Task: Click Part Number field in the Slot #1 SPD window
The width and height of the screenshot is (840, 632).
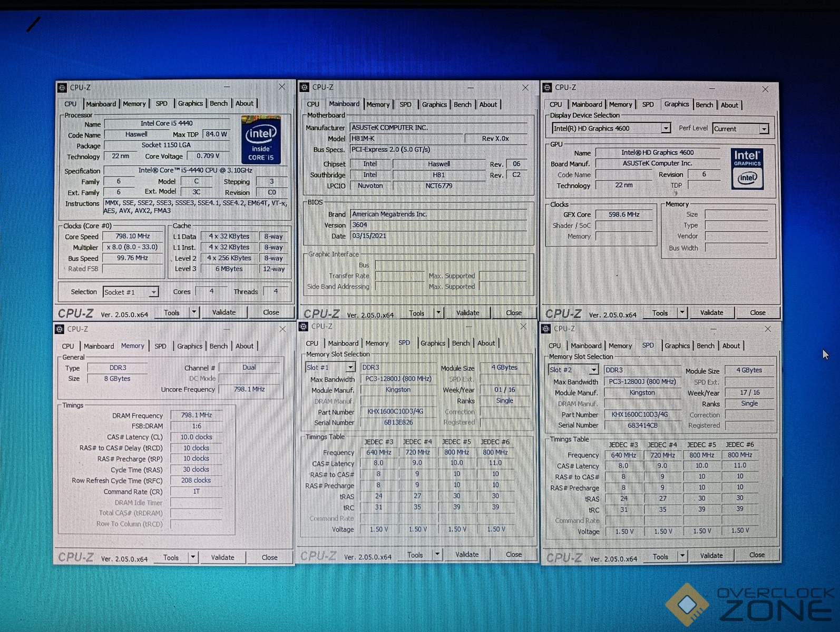Action: click(x=396, y=411)
